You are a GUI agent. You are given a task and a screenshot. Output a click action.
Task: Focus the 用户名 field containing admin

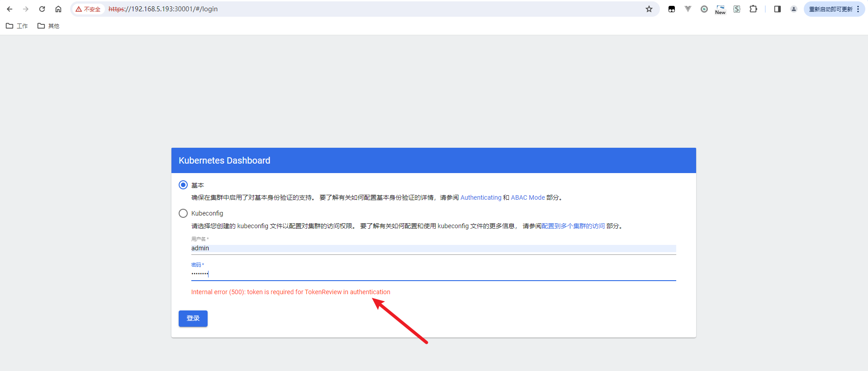433,249
